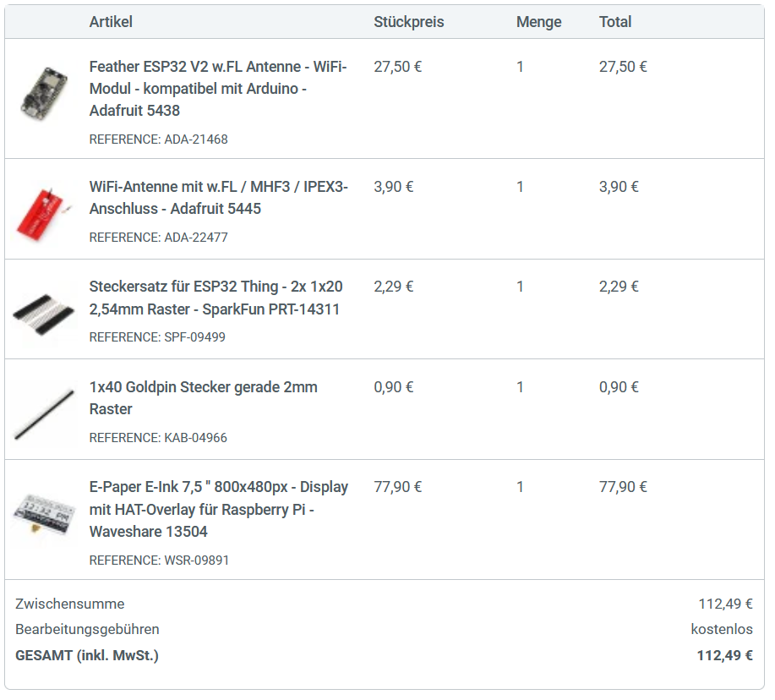The width and height of the screenshot is (775, 700).
Task: Open the Steckersatz pin header thumbnail
Action: [x=44, y=314]
